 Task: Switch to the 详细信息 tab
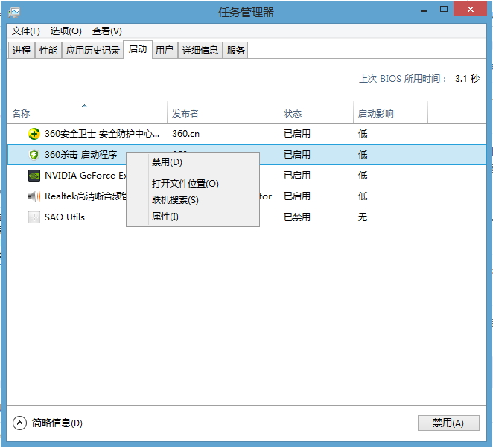pyautogui.click(x=200, y=51)
